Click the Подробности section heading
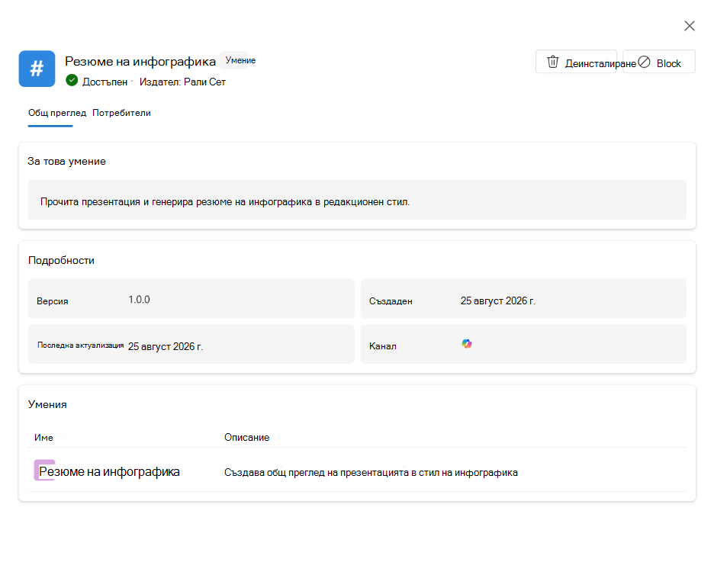Image resolution: width=714 pixels, height=588 pixels. [62, 260]
